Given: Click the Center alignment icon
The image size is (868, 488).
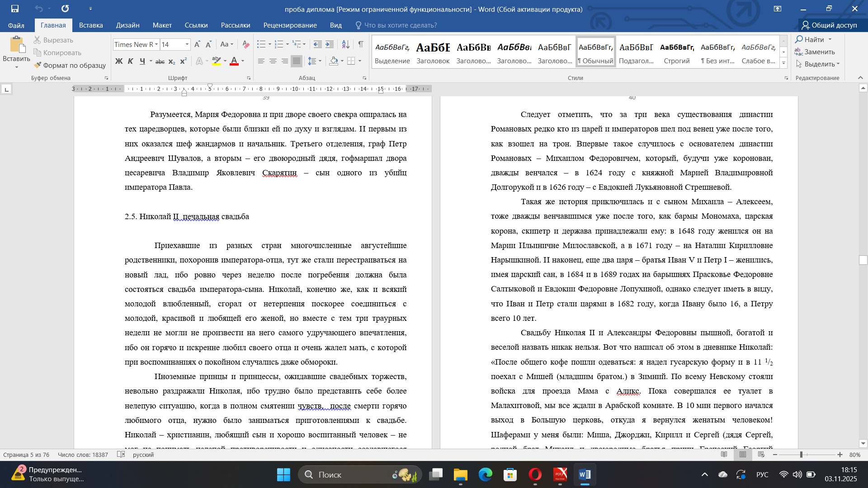Looking at the screenshot, I should (x=273, y=61).
